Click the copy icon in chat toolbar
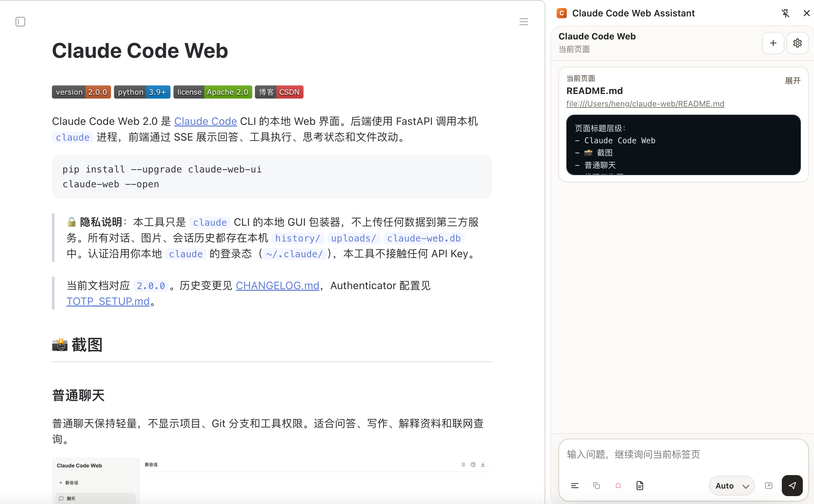 (597, 486)
